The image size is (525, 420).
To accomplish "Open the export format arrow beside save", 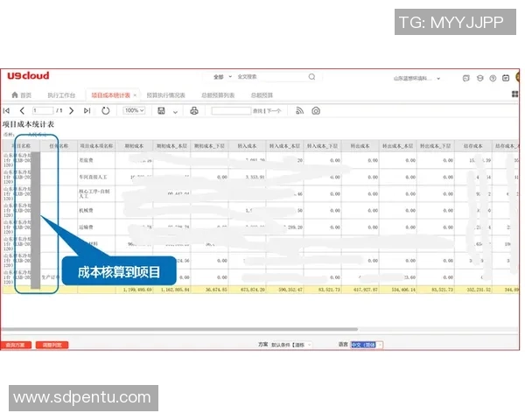I will coord(175,112).
